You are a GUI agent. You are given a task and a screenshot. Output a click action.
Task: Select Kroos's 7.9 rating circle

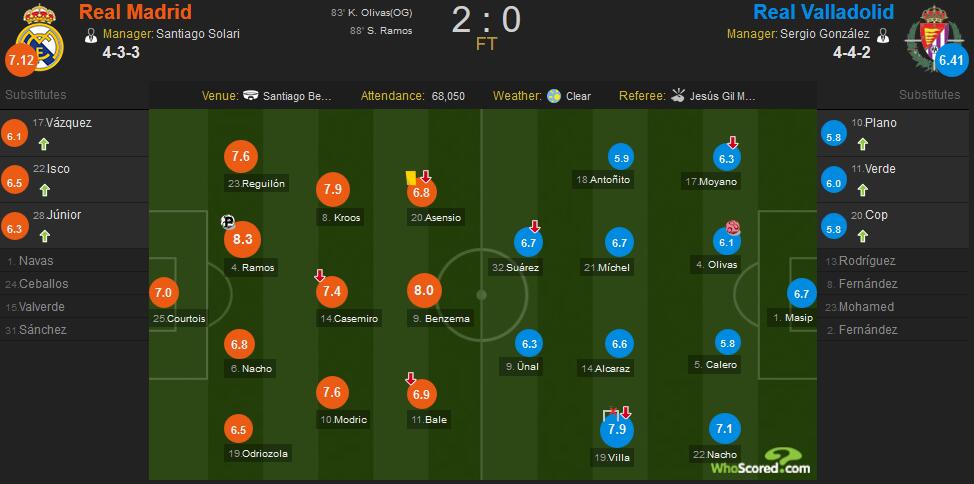tap(333, 189)
